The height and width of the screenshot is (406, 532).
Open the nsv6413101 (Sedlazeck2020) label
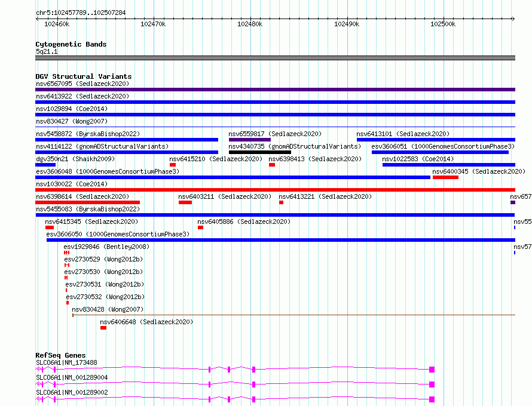click(x=403, y=134)
